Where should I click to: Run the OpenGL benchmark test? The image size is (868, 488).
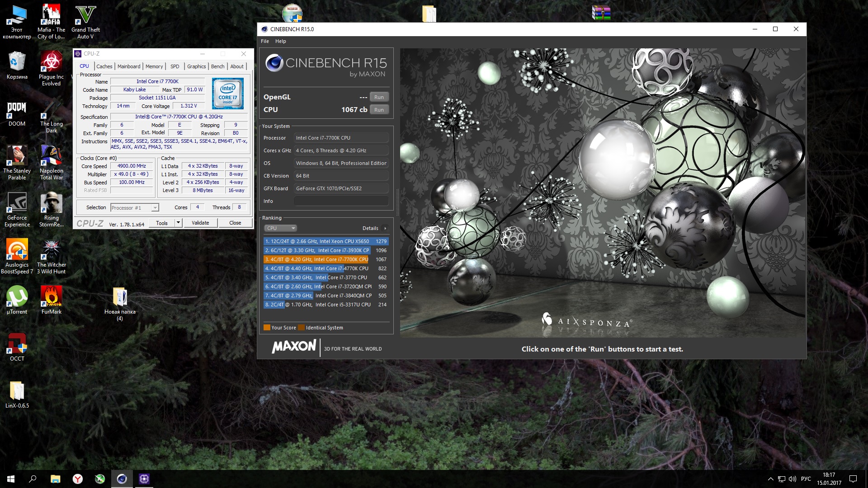379,97
